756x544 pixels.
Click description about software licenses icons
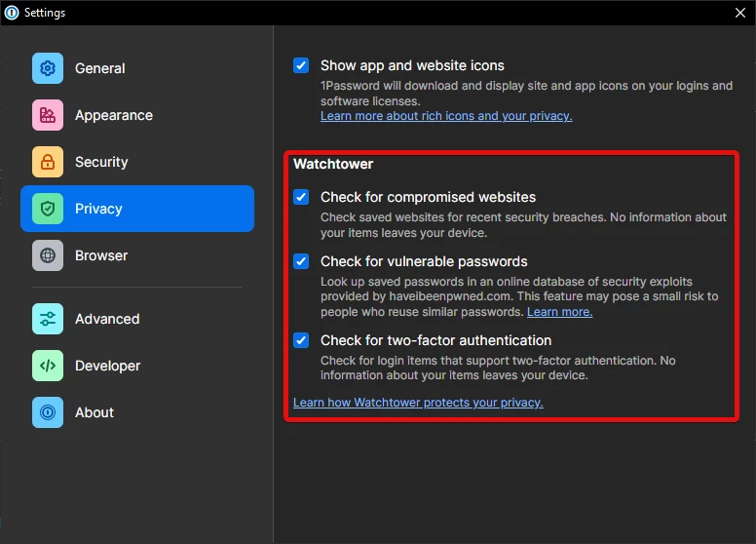click(526, 93)
